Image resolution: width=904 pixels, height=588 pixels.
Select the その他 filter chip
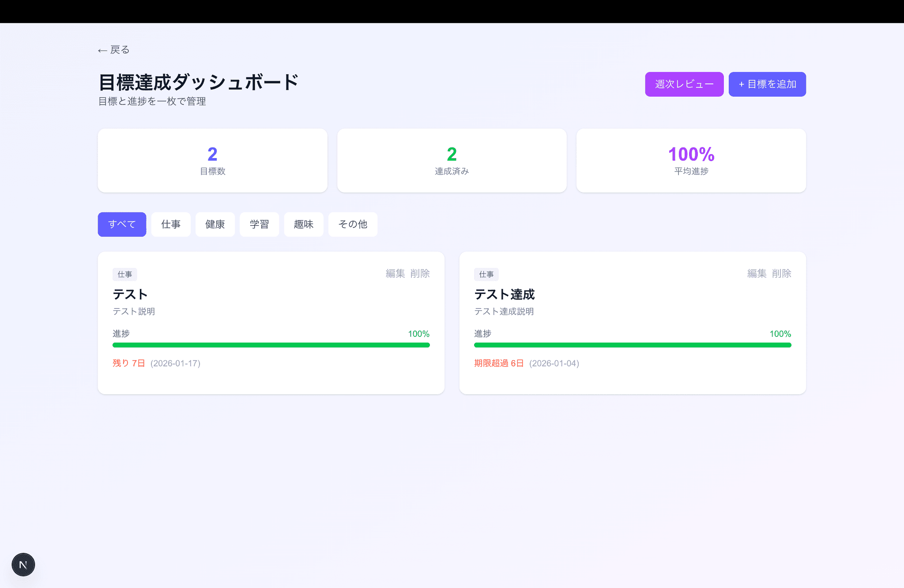pos(352,224)
